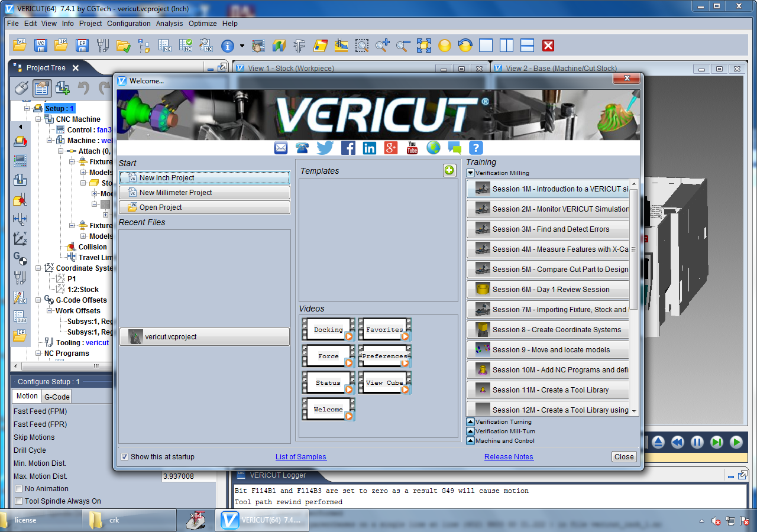757x532 pixels.
Task: Collapse CNC Machine node in Project Tree
Action: (38, 119)
